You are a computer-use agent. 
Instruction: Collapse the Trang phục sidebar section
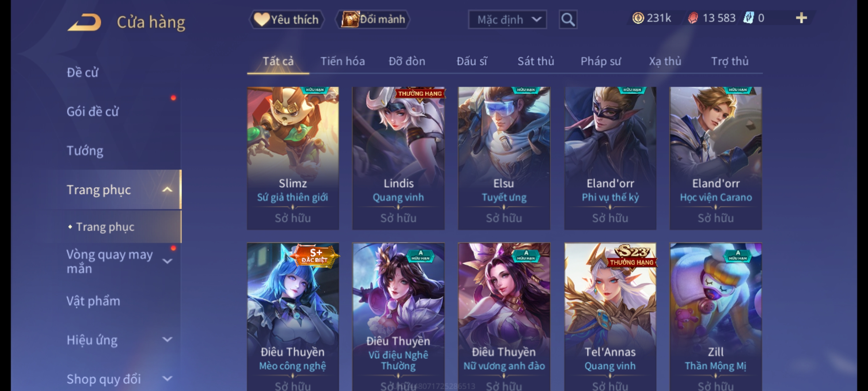pos(167,190)
